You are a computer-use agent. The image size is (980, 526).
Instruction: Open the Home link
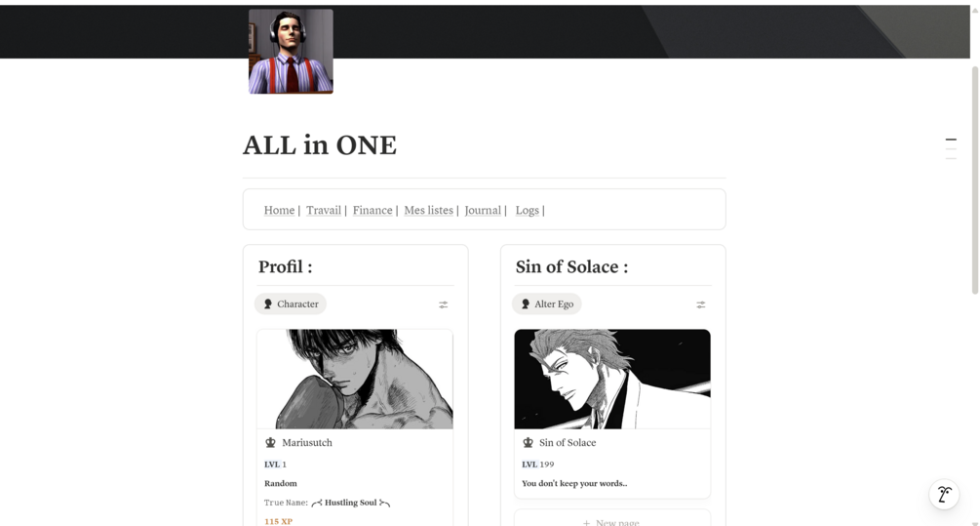[x=279, y=210]
